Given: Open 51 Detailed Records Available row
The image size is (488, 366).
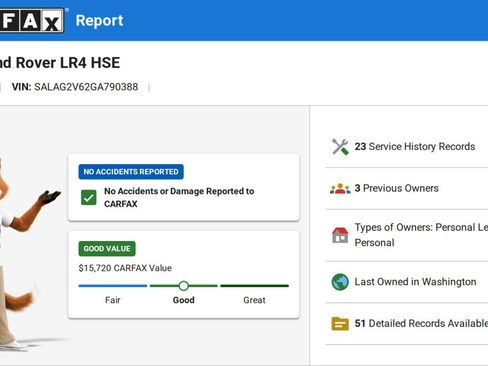Looking at the screenshot, I should [x=407, y=324].
